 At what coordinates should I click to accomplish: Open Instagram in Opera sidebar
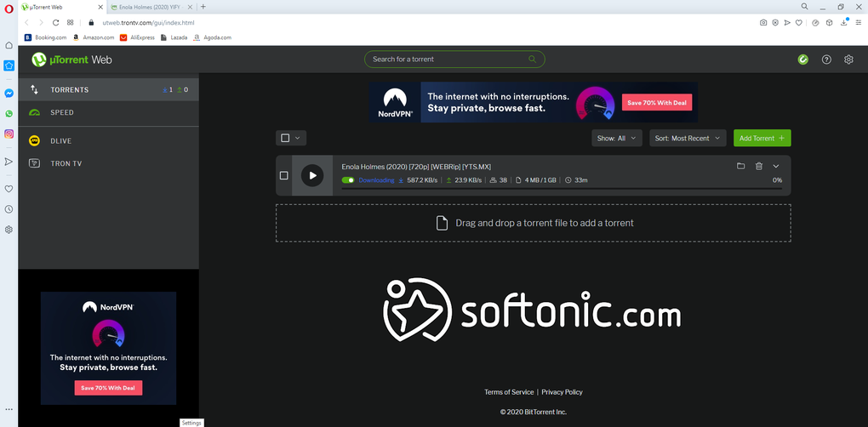pyautogui.click(x=9, y=134)
